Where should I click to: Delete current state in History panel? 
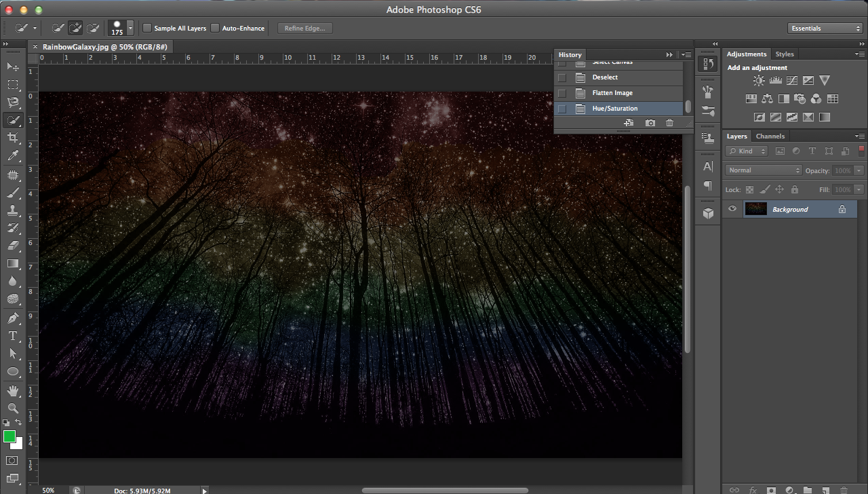pyautogui.click(x=670, y=123)
